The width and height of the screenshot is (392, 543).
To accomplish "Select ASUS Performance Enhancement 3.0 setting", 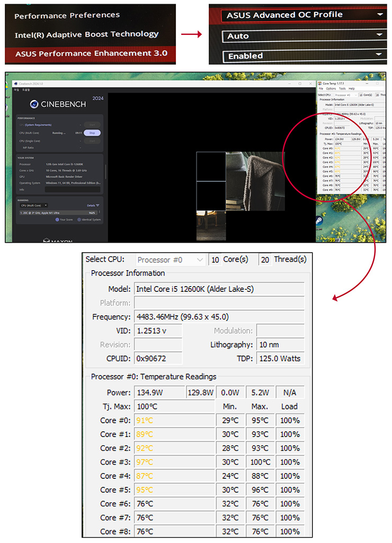I will point(91,54).
